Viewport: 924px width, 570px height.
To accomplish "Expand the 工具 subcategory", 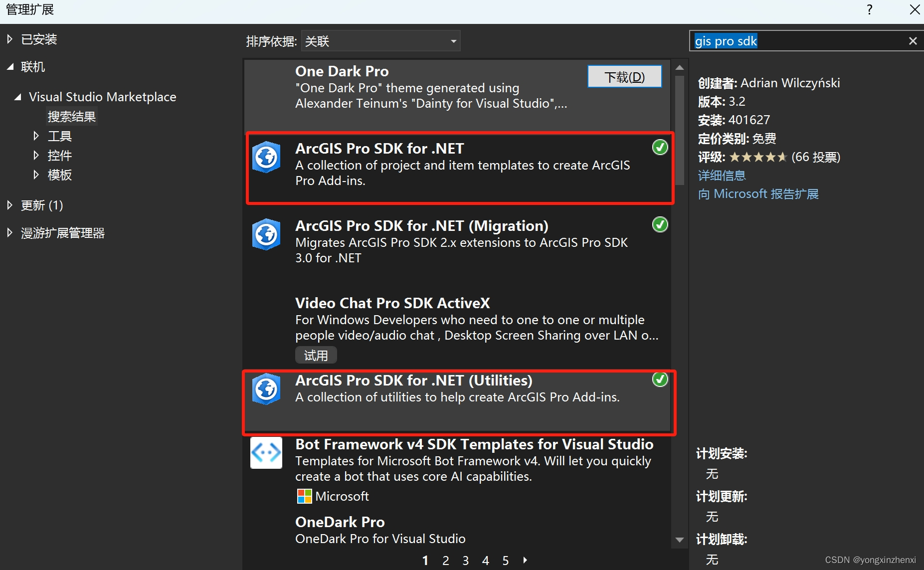I will click(x=36, y=136).
